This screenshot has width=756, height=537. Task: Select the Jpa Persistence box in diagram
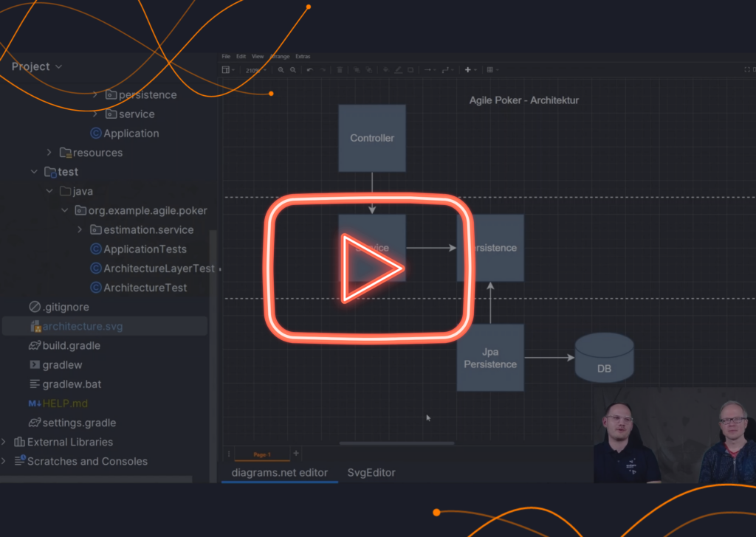pyautogui.click(x=490, y=358)
